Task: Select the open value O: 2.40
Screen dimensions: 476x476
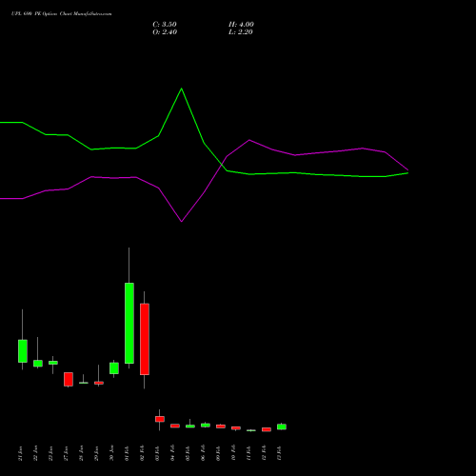Action: click(165, 32)
